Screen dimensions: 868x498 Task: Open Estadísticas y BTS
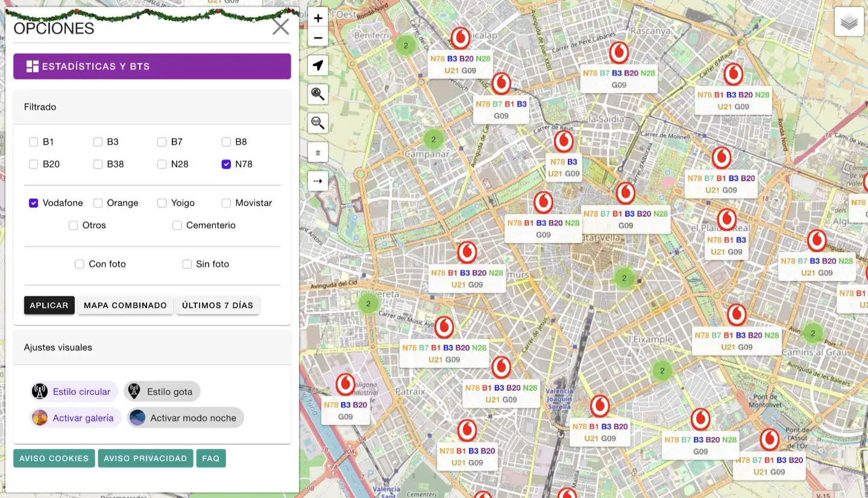tap(152, 66)
